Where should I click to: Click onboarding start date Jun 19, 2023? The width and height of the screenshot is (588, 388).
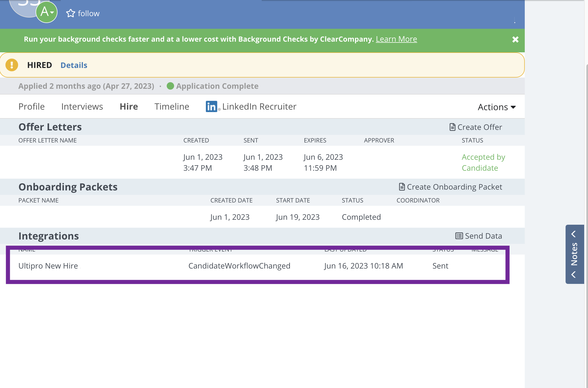tap(298, 217)
